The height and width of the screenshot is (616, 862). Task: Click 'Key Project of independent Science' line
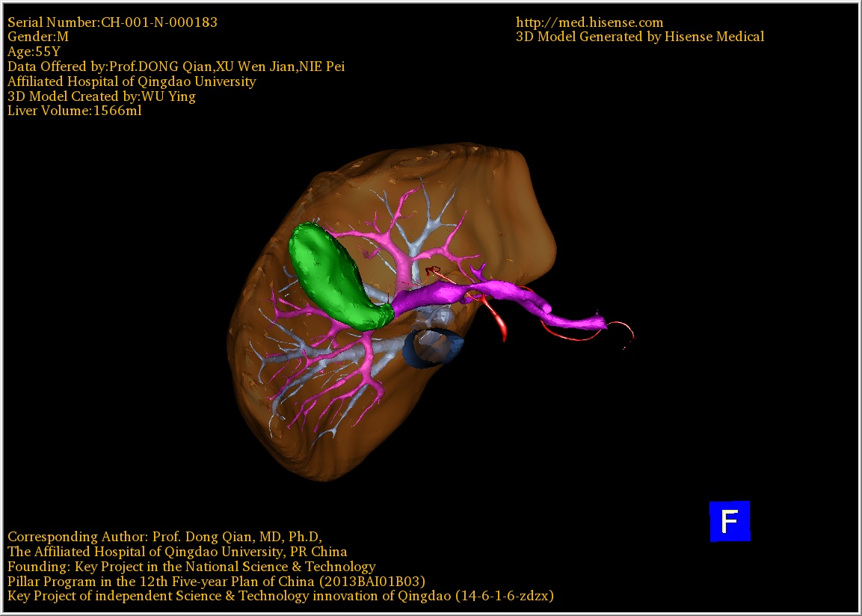point(280,597)
